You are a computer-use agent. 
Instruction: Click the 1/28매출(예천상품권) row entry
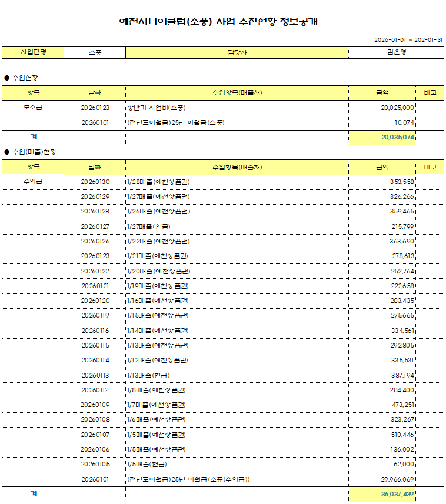click(x=158, y=182)
